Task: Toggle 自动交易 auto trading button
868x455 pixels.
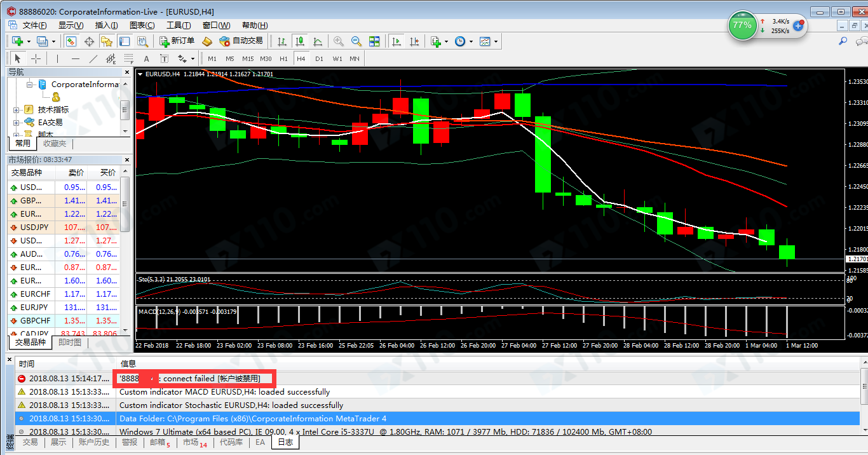Action: click(241, 41)
